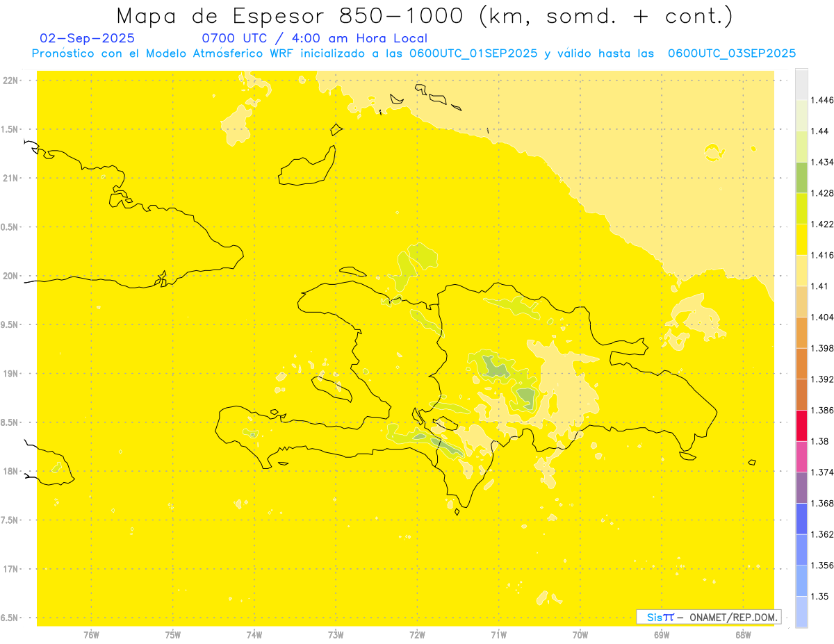Click the legend value 1.422
This screenshot has height=644, width=834.
(x=823, y=224)
